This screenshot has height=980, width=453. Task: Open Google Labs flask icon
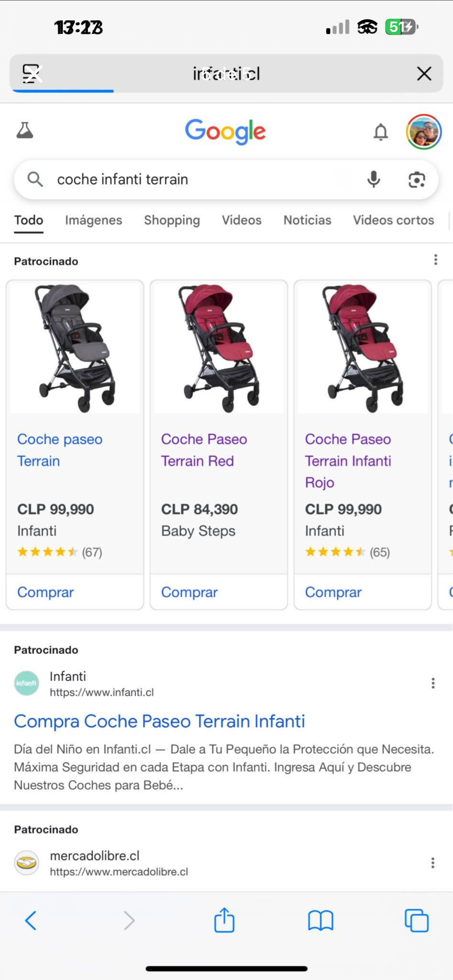(25, 131)
